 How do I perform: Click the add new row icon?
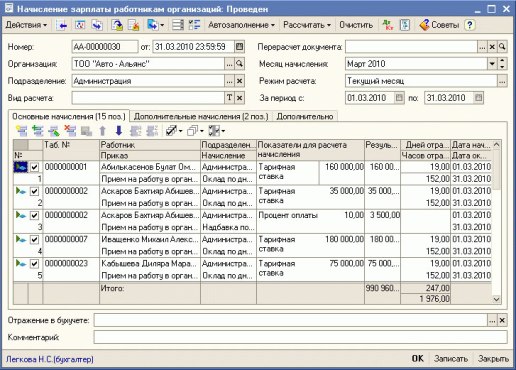[22, 131]
